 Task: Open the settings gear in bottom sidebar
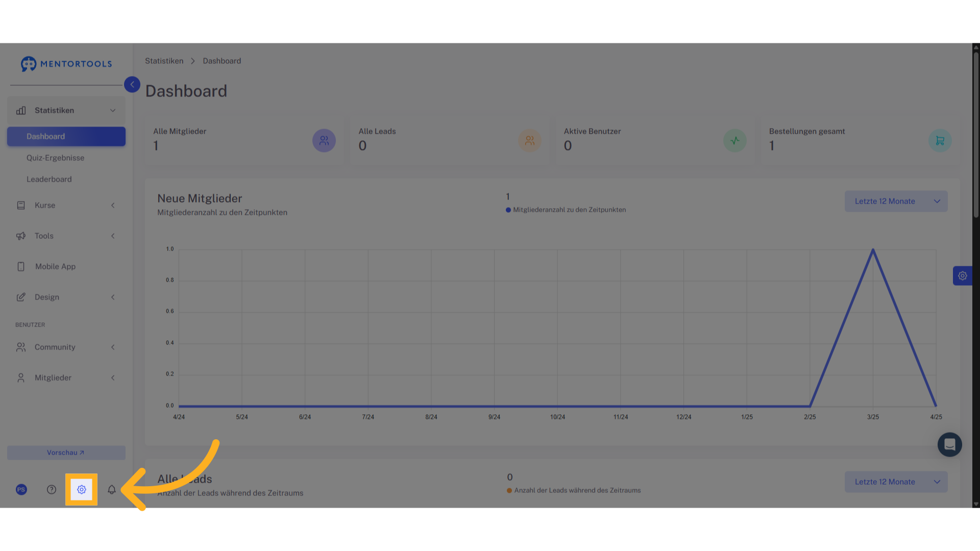82,490
